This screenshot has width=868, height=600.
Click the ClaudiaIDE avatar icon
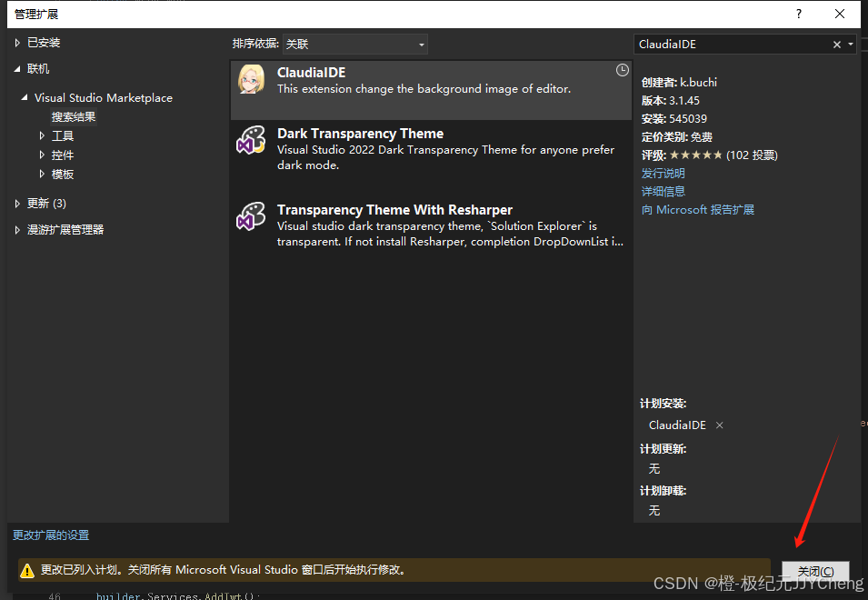[x=252, y=78]
